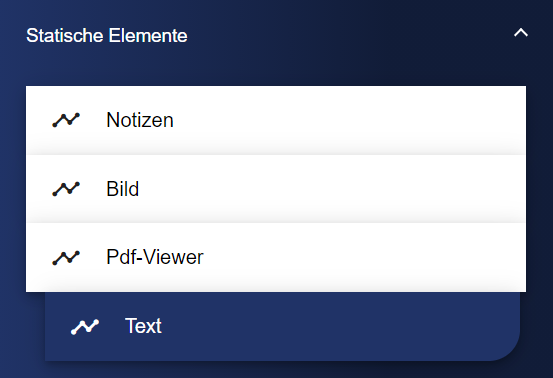
Task: Click the line-chart icon beside Bild
Action: point(66,189)
